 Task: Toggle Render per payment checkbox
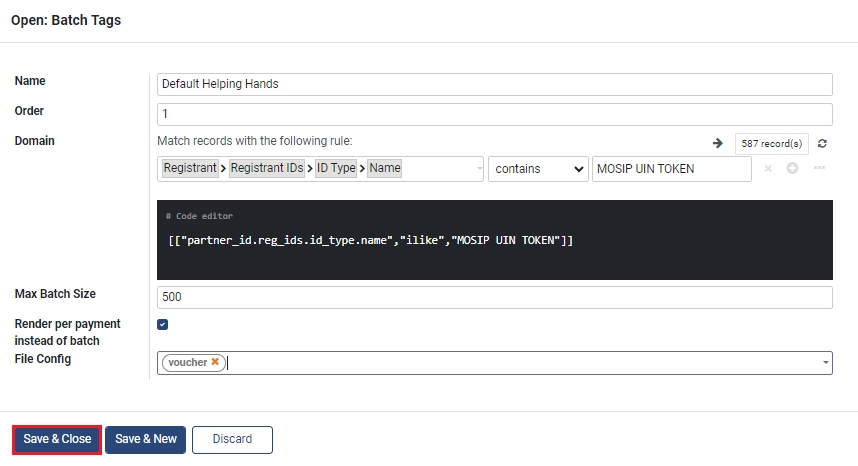163,325
